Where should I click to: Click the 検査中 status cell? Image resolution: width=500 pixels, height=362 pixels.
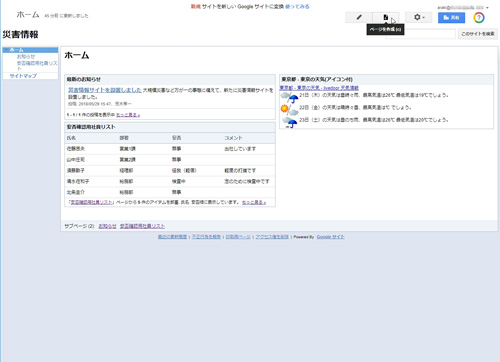179,181
